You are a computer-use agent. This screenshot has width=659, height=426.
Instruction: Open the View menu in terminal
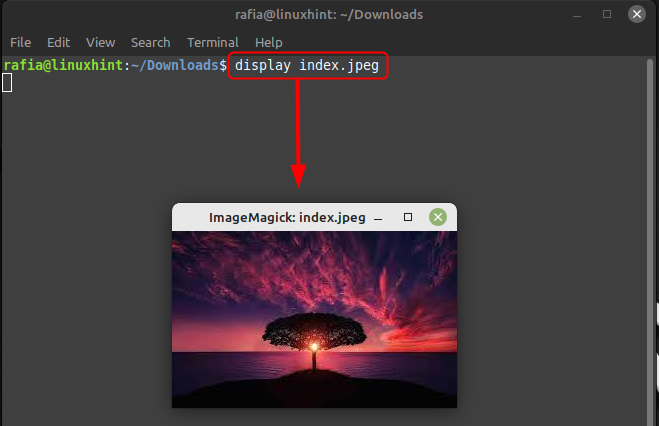coord(100,42)
